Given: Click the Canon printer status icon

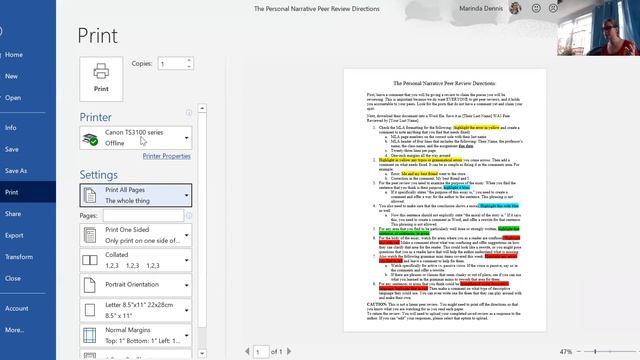Looking at the screenshot, I should coord(90,139).
